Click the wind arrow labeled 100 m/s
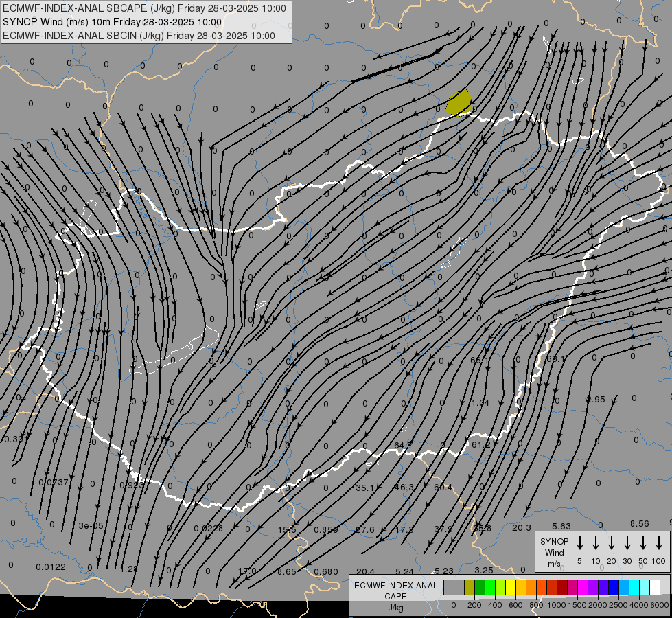This screenshot has height=618, width=672. 659,542
